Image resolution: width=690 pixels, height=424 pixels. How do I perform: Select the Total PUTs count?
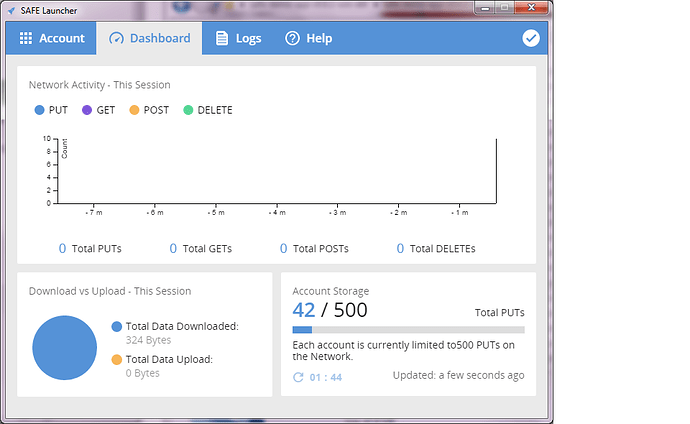(x=62, y=249)
